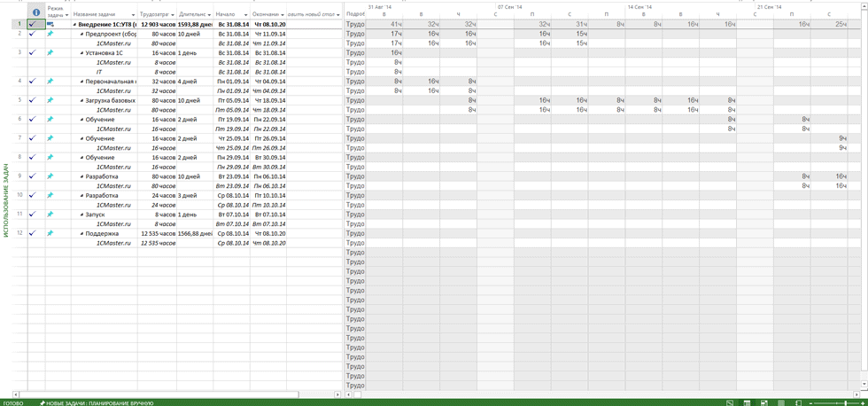Click the checkmark indicator in row 10
The height and width of the screenshot is (406, 868).
(x=34, y=195)
